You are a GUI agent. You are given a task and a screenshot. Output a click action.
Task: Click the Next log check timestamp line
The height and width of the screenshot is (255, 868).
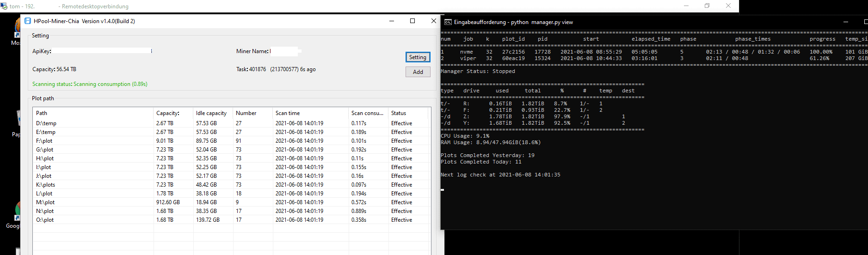(x=500, y=175)
